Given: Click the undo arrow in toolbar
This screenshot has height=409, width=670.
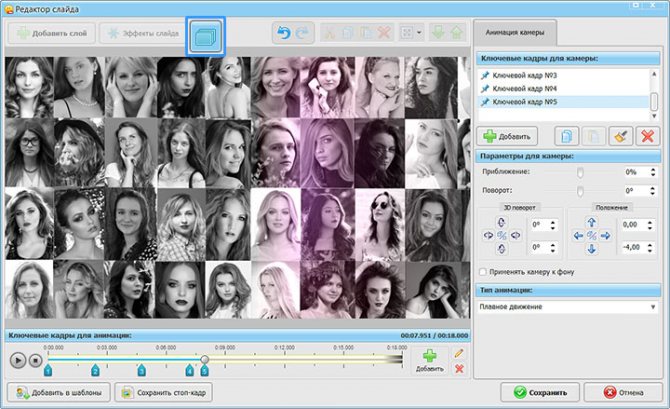Looking at the screenshot, I should [x=284, y=34].
